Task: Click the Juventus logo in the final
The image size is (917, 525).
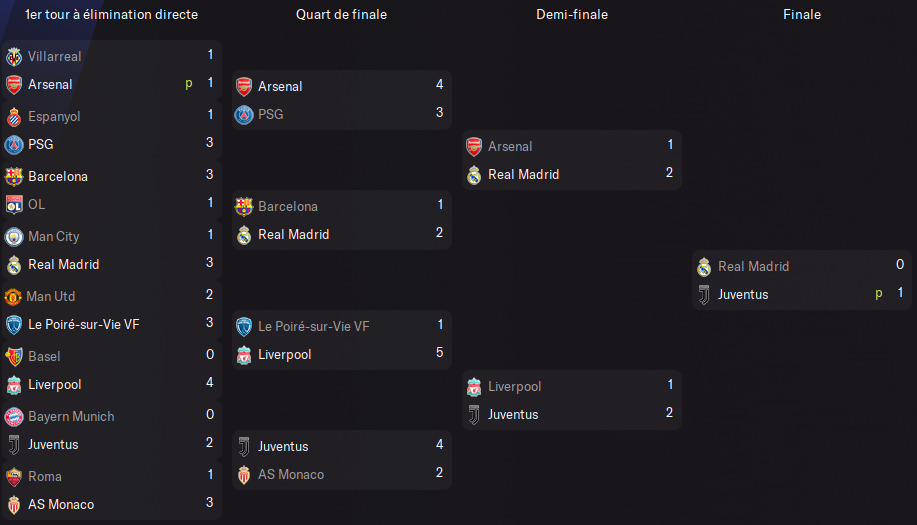Action: click(704, 295)
